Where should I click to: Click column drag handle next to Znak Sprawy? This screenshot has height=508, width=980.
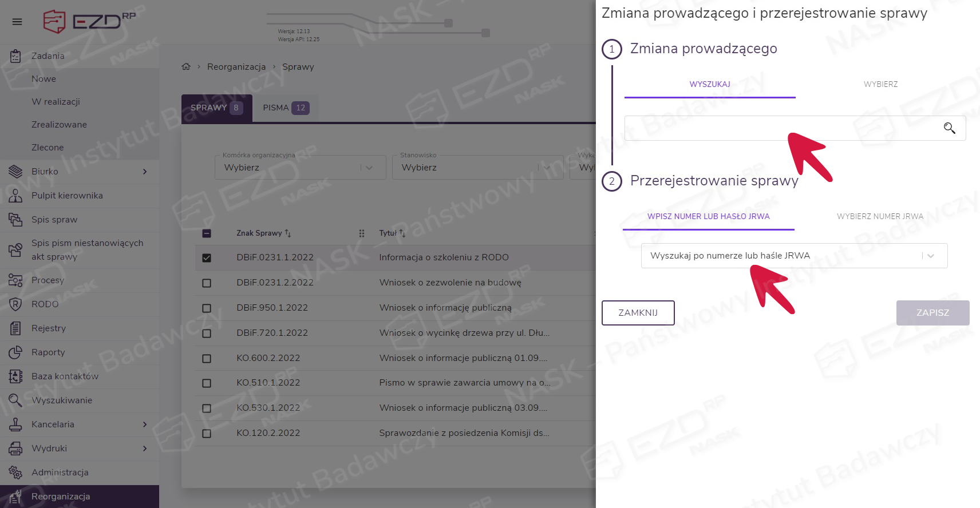[361, 233]
